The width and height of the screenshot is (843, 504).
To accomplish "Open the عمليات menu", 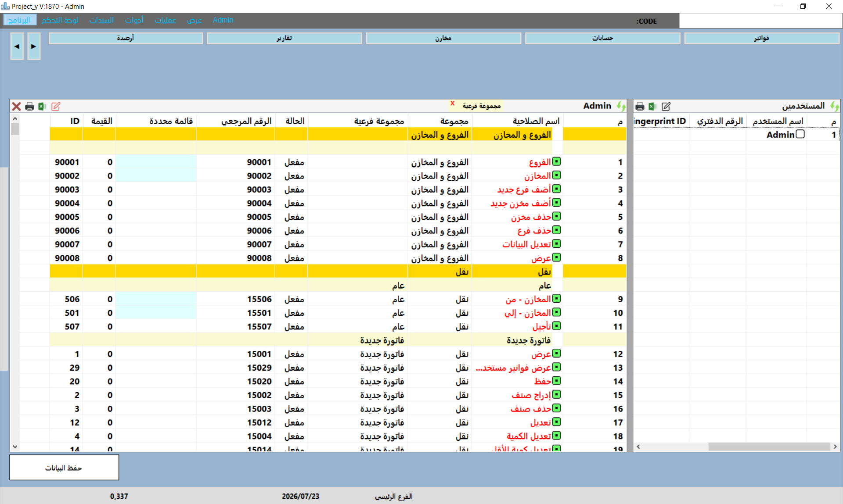I will point(165,20).
